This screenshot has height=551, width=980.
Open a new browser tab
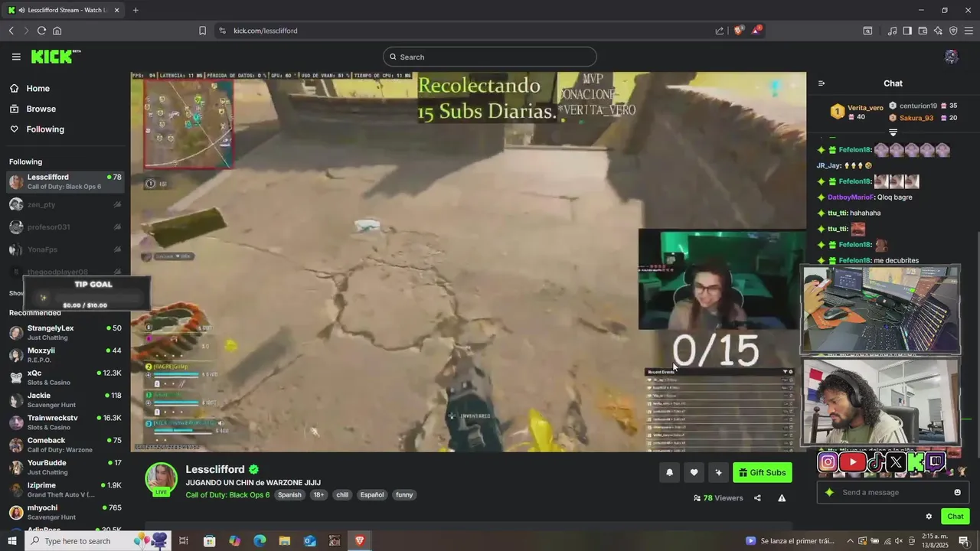pos(136,10)
